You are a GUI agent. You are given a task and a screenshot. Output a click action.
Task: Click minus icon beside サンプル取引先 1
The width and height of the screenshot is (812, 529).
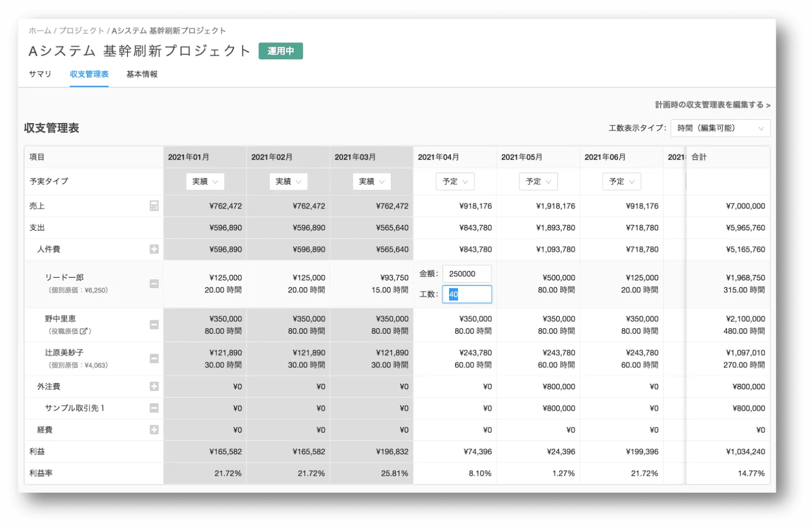154,408
